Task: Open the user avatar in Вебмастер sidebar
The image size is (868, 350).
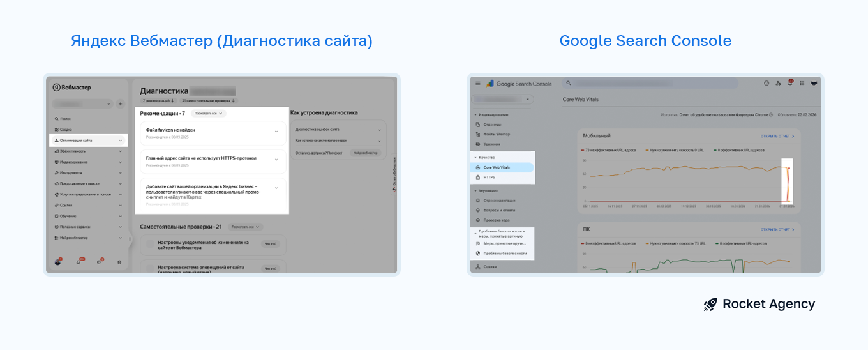Action: tap(58, 262)
